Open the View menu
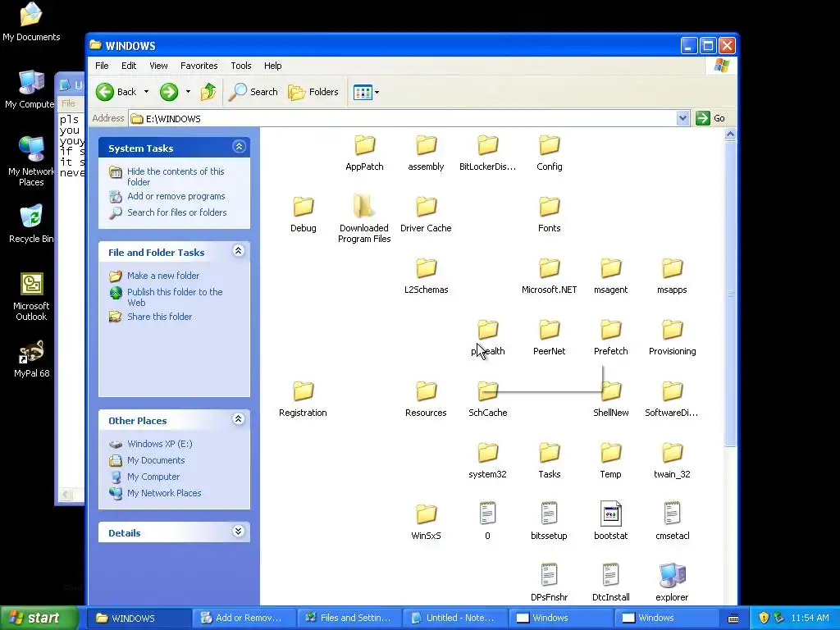 (x=158, y=66)
